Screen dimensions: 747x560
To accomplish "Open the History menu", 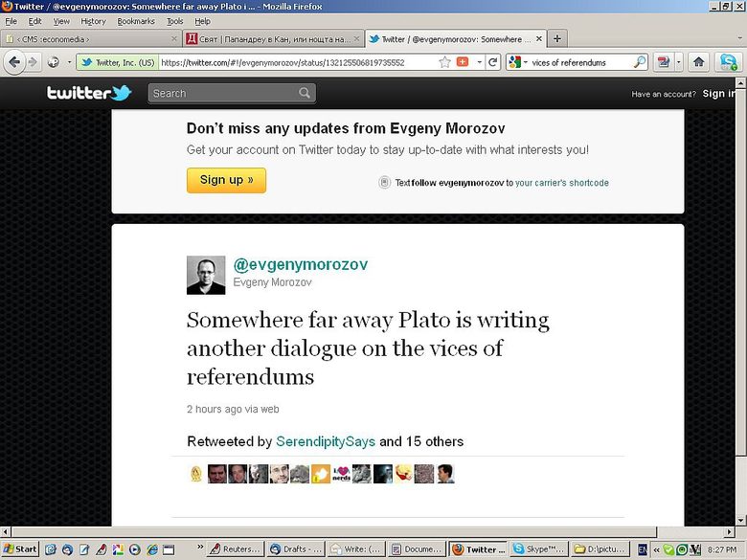I will click(93, 21).
